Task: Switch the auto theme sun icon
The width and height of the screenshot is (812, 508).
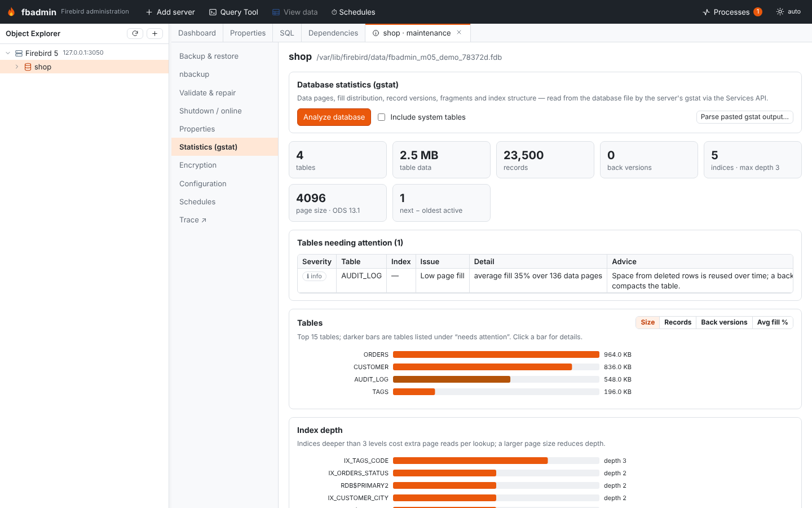Action: point(780,11)
